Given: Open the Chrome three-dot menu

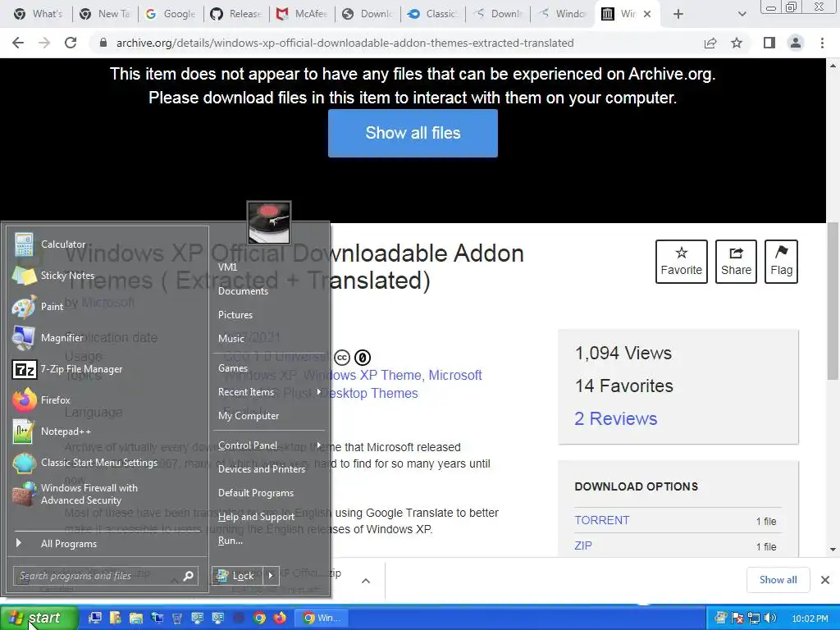Looking at the screenshot, I should tap(822, 43).
